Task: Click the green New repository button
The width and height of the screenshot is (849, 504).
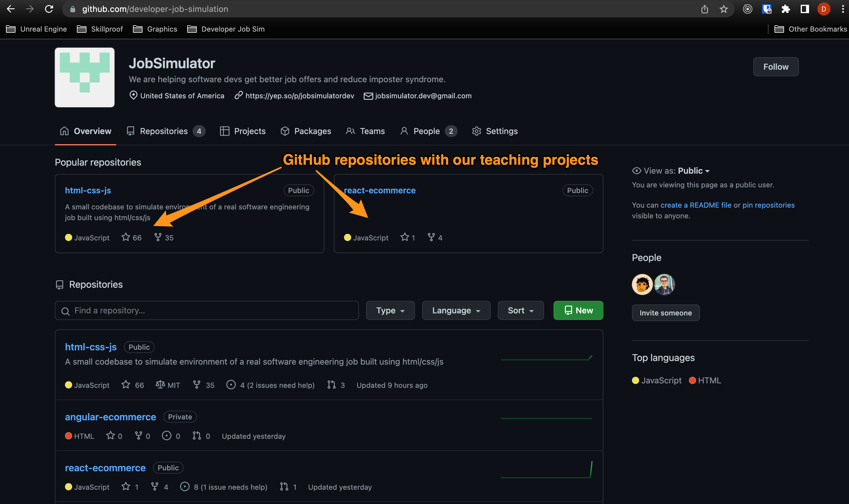Action: click(578, 310)
